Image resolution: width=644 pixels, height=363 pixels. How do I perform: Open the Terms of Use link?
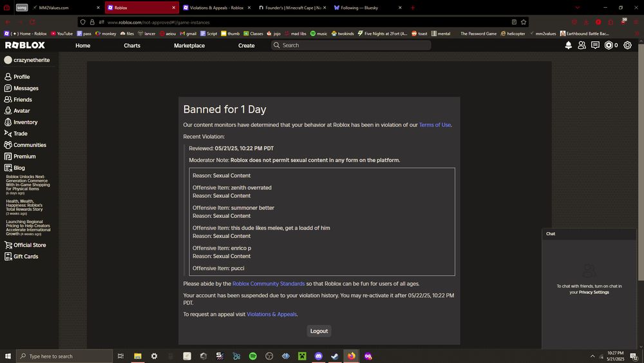pyautogui.click(x=435, y=125)
